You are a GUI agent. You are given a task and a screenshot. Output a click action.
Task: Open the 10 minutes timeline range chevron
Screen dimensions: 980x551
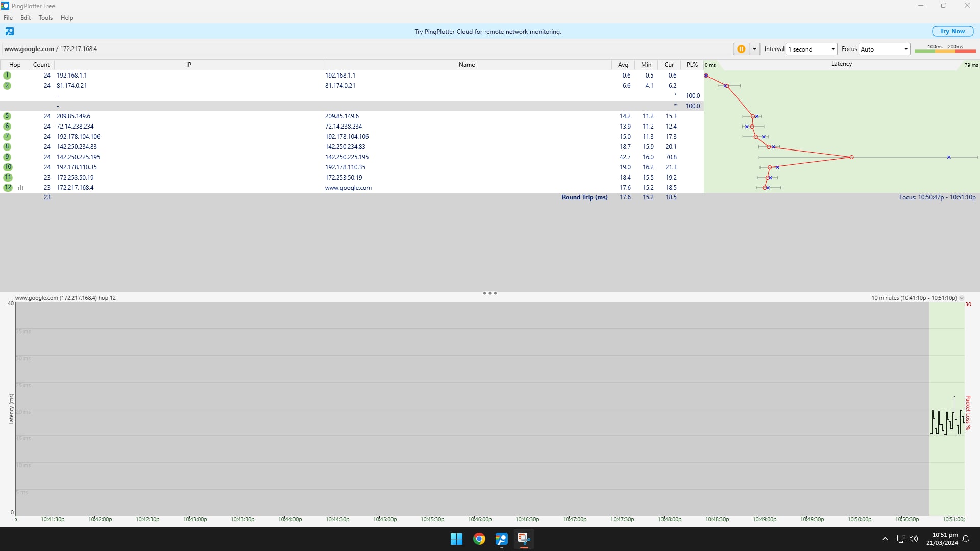point(962,298)
